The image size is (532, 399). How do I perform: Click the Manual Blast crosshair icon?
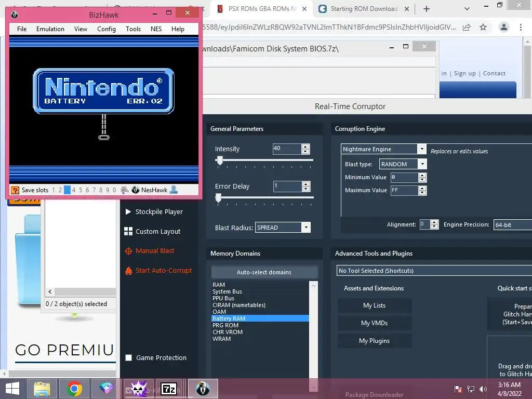(x=128, y=251)
